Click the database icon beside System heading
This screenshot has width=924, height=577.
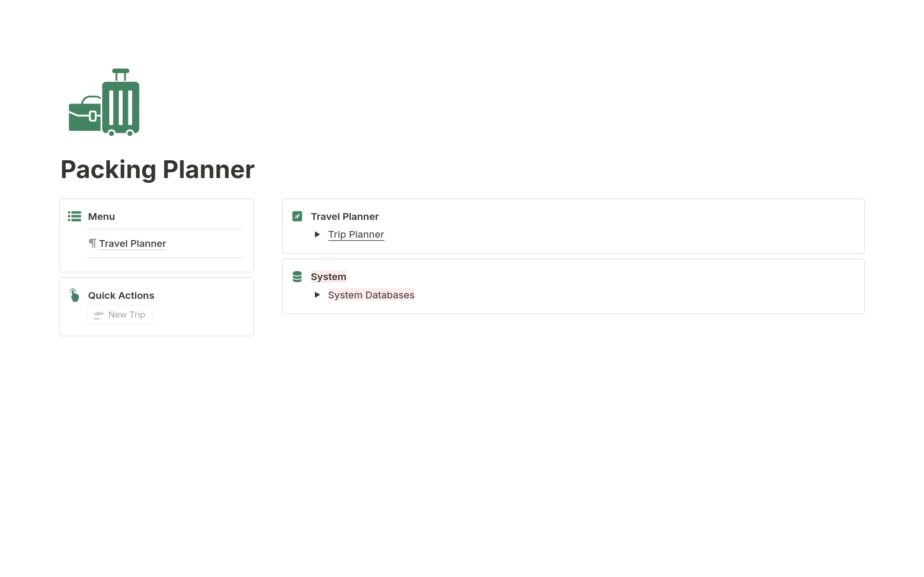pyautogui.click(x=297, y=276)
